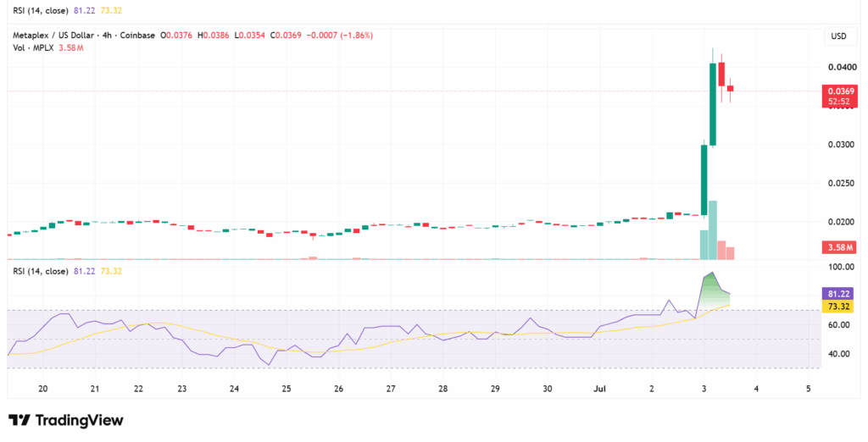Click the top RSI (14, close) header label
868x442 pixels.
pos(41,10)
